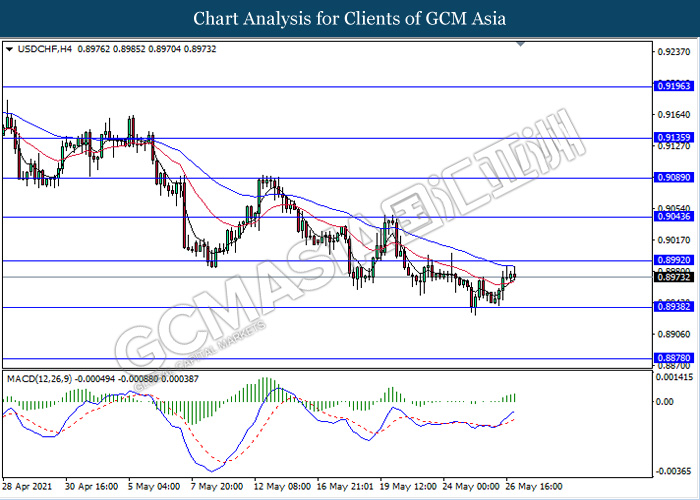Select the 0.91359 horizontal line label
This screenshot has height=500, width=700.
674,138
